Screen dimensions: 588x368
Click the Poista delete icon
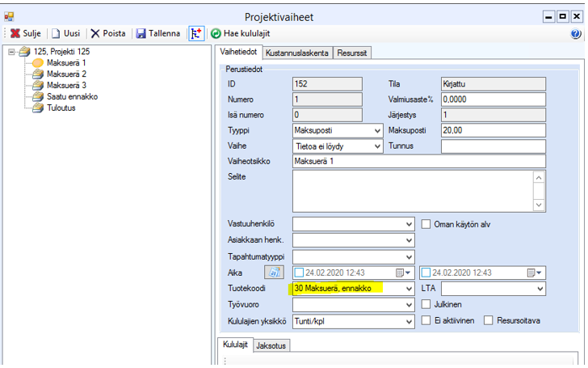95,33
